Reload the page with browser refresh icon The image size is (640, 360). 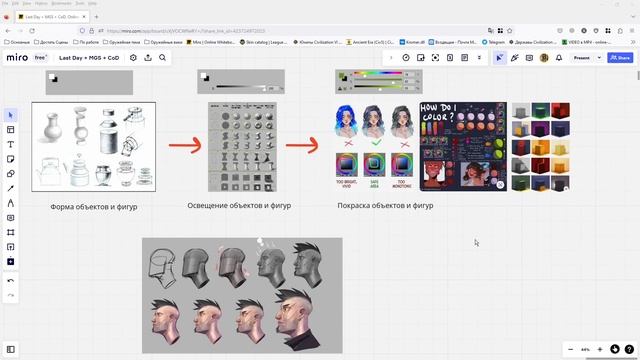coord(32,31)
